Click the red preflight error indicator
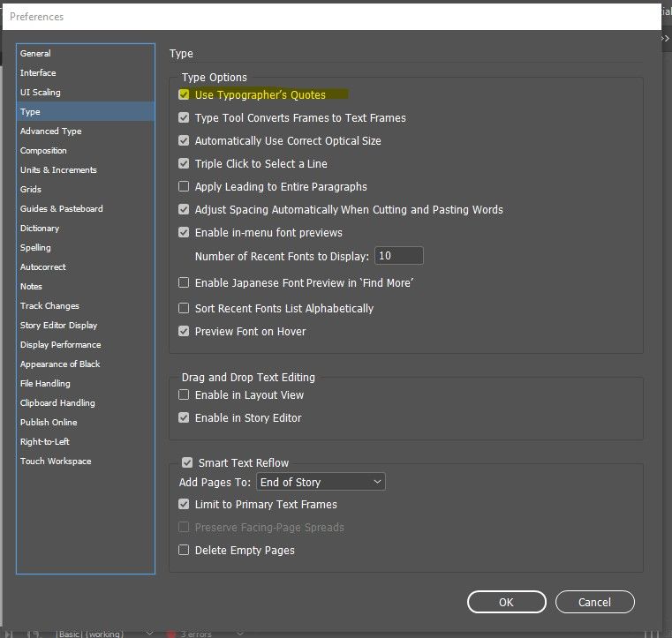672x638 pixels. coord(170,633)
